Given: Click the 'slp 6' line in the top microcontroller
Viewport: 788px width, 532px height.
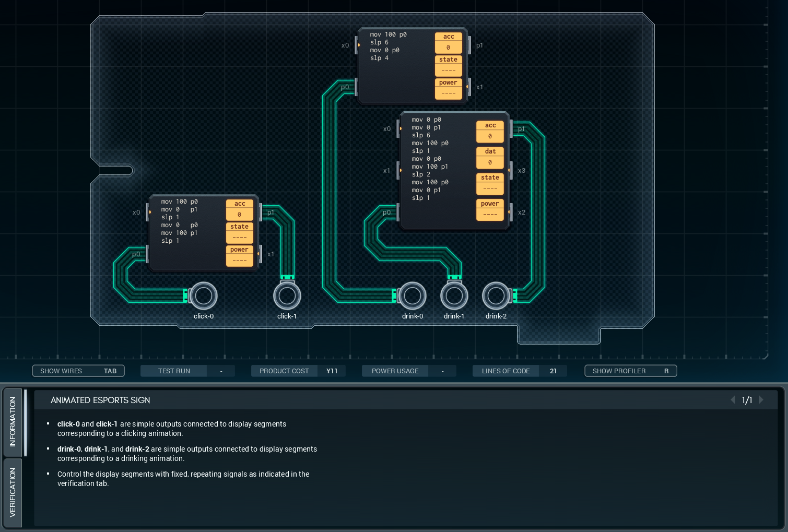Looking at the screenshot, I should [379, 42].
